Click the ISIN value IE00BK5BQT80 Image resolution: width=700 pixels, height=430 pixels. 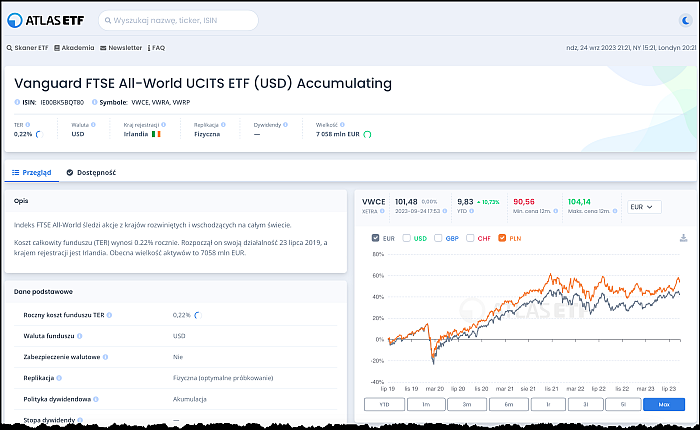click(x=62, y=102)
